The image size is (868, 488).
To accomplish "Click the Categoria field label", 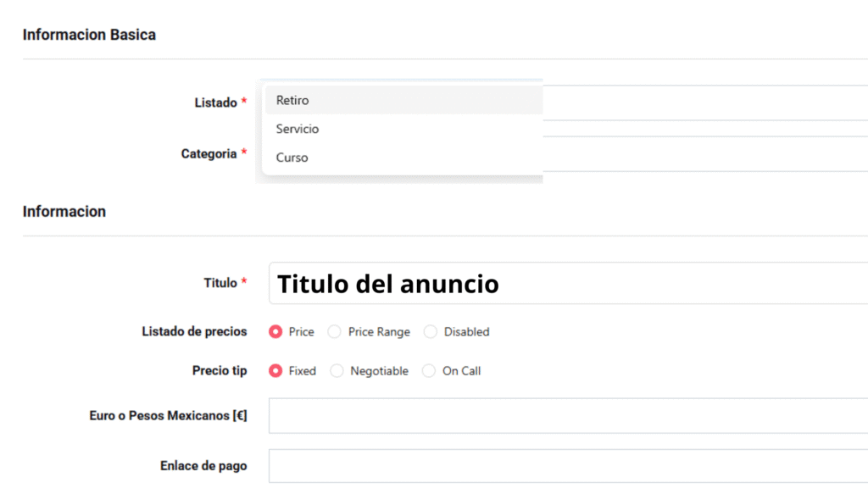I will [x=209, y=154].
